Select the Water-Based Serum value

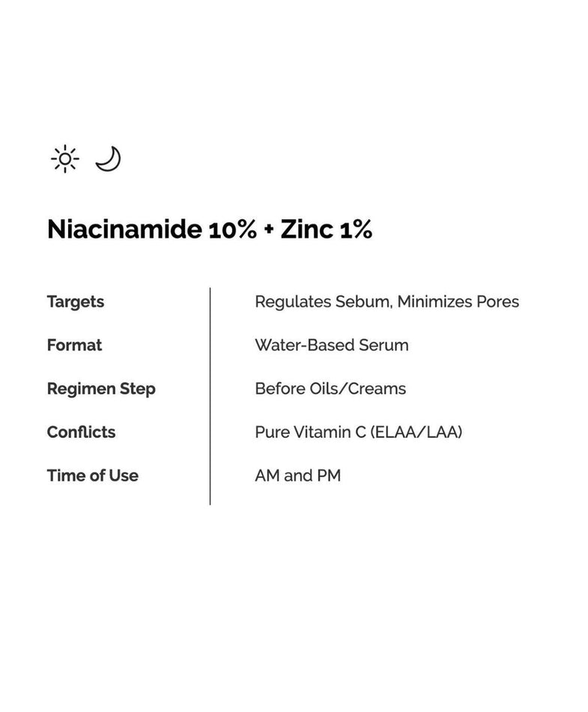[332, 345]
